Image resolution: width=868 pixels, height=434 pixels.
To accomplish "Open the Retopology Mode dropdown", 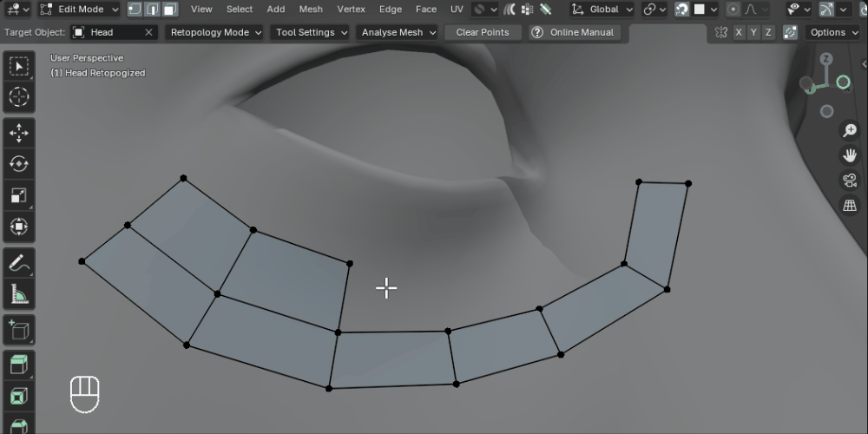I will (x=215, y=32).
